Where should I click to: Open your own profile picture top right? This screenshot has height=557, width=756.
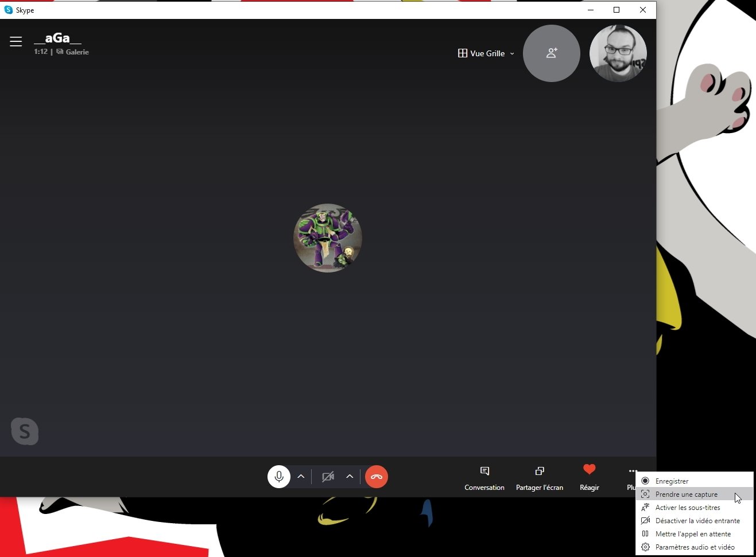point(618,53)
